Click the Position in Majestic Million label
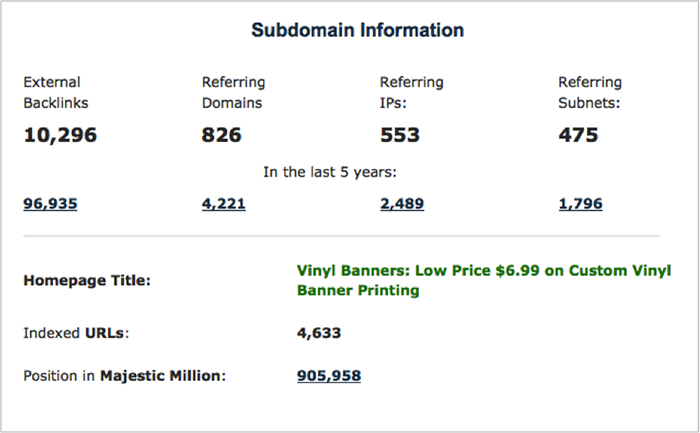Screen dimensions: 700x433 [x=125, y=376]
